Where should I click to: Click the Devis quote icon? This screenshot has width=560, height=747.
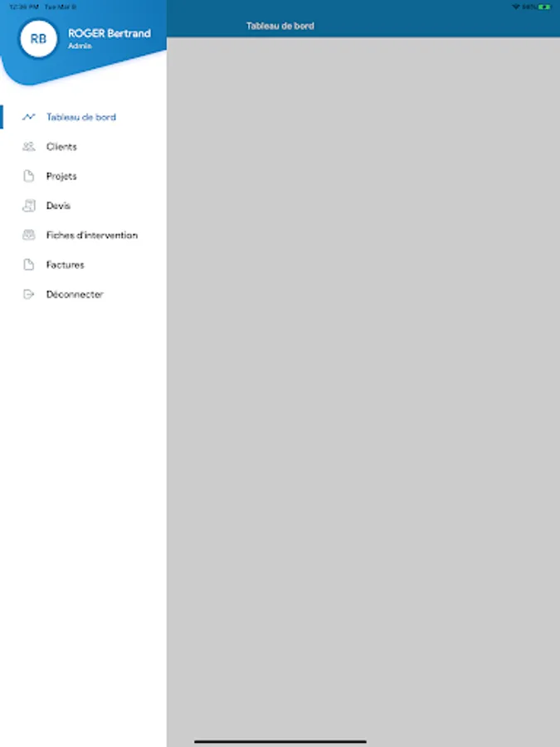pyautogui.click(x=28, y=205)
